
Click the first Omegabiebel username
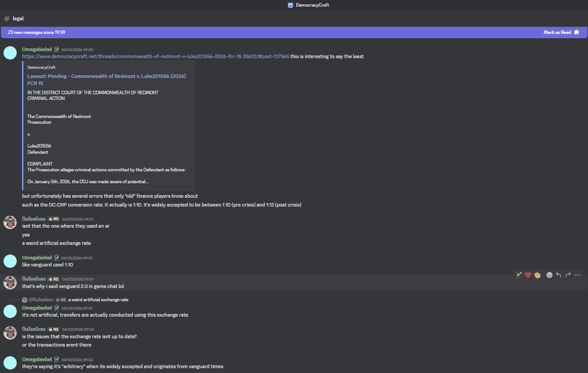pyautogui.click(x=37, y=49)
